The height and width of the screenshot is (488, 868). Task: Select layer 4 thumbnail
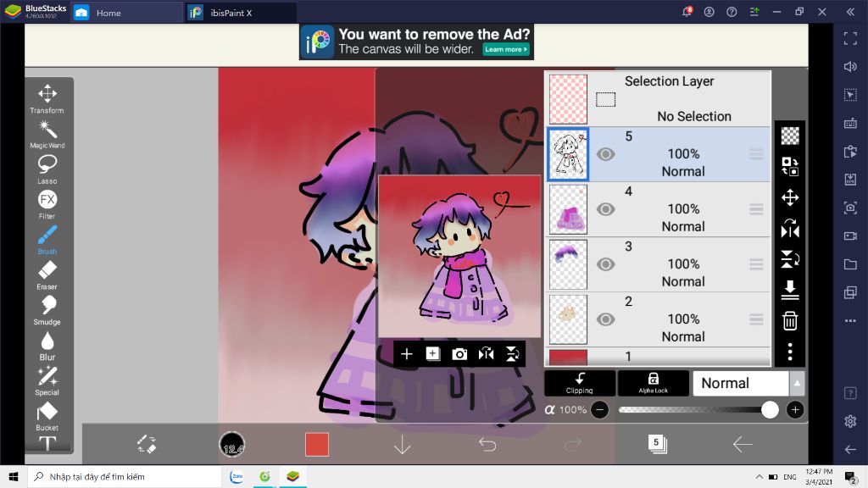pyautogui.click(x=568, y=209)
